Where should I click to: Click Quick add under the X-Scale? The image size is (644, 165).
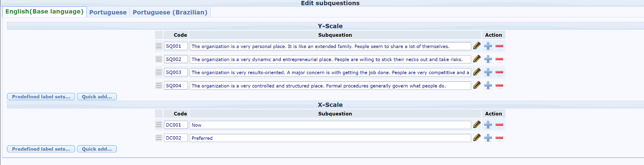coord(97,149)
